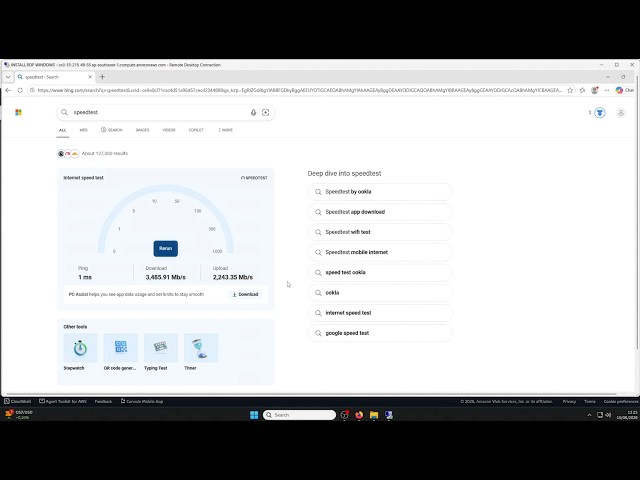Click the source icons beside results count

[x=68, y=153]
